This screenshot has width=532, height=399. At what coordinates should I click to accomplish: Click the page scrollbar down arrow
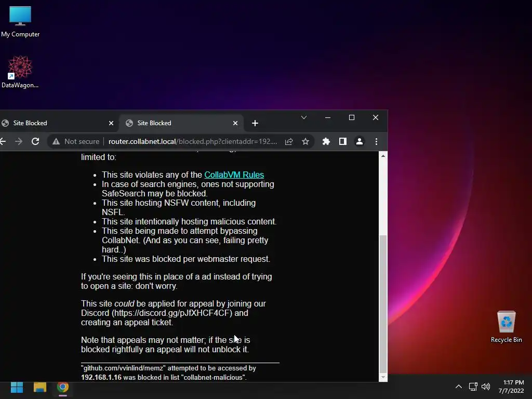coord(383,377)
